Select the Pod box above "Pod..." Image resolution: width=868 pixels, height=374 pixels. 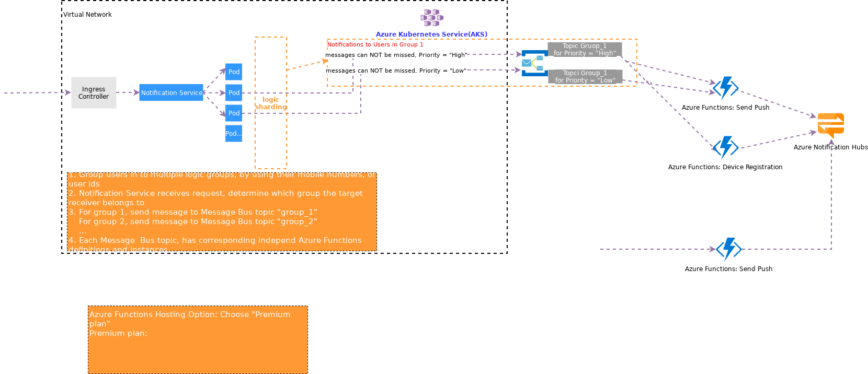(x=234, y=113)
